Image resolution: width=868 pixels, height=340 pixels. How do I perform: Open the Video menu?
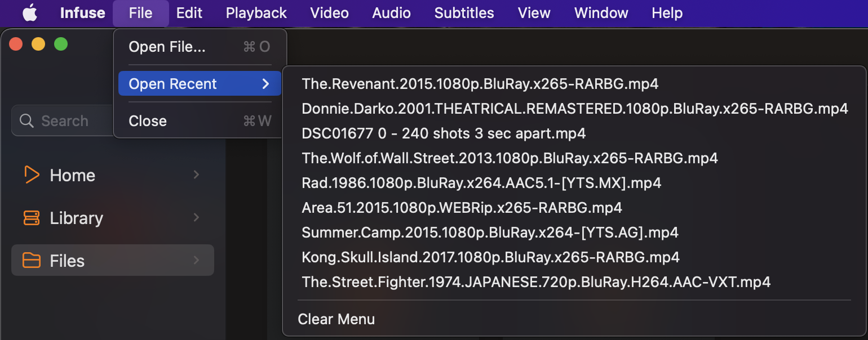(329, 13)
